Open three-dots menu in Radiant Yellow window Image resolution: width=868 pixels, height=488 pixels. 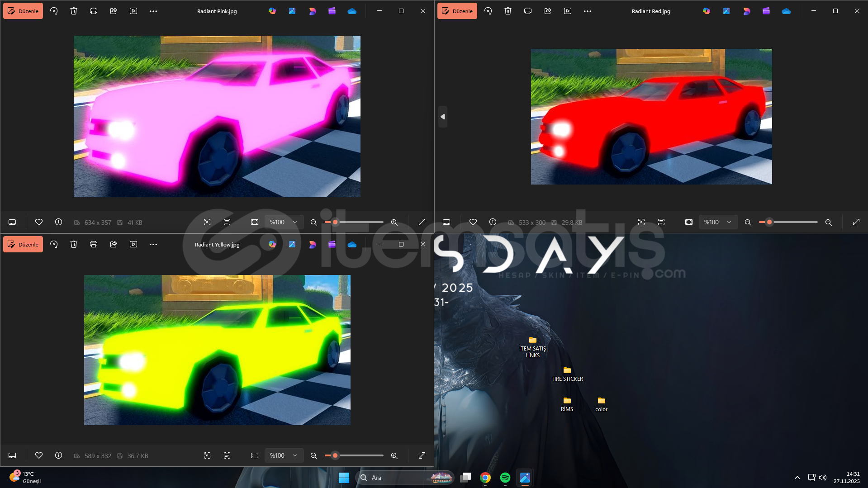pyautogui.click(x=153, y=244)
